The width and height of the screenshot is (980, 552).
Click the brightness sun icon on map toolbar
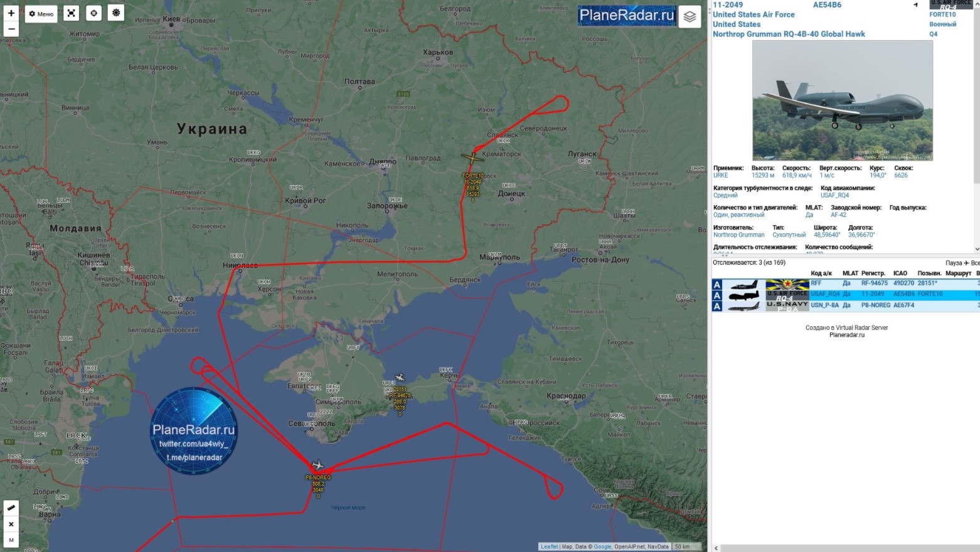pos(116,13)
